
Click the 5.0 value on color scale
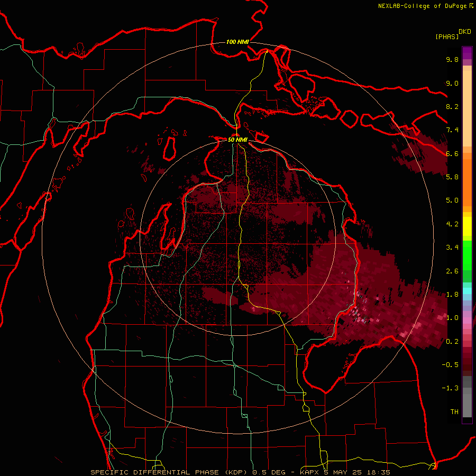coord(452,200)
